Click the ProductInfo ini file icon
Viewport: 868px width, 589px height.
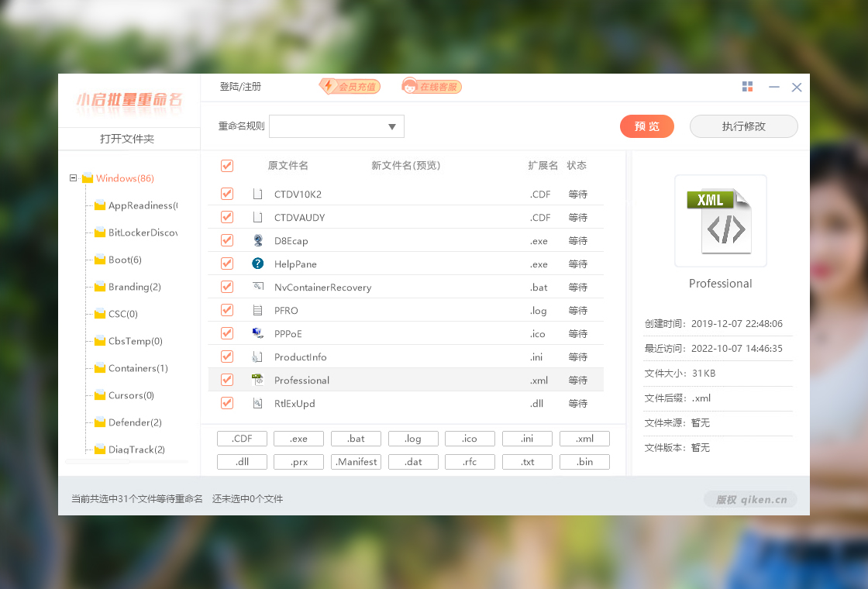point(257,356)
